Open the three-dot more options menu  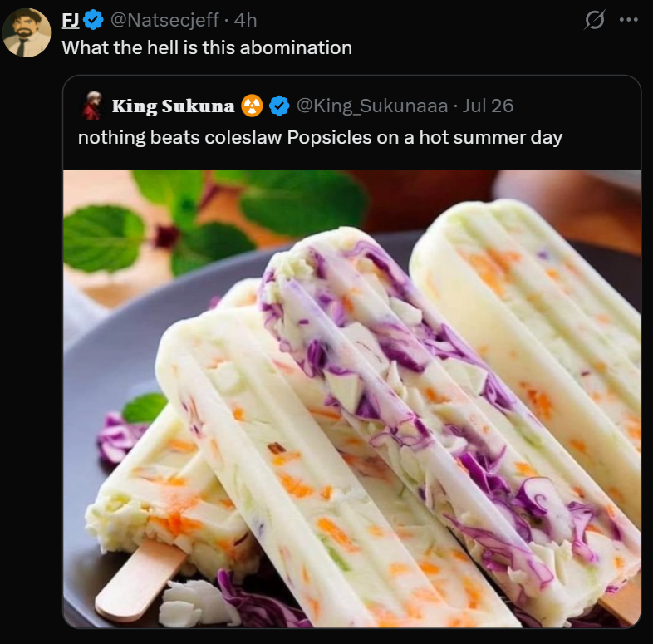(x=628, y=20)
